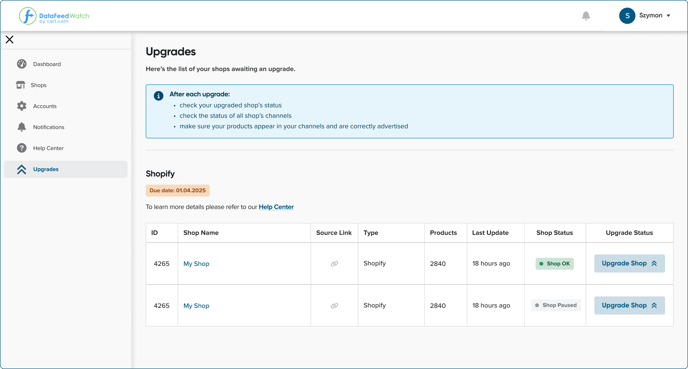Screen dimensions: 688x369
Task: Click the Shop Paused status badge
Action: [x=556, y=305]
